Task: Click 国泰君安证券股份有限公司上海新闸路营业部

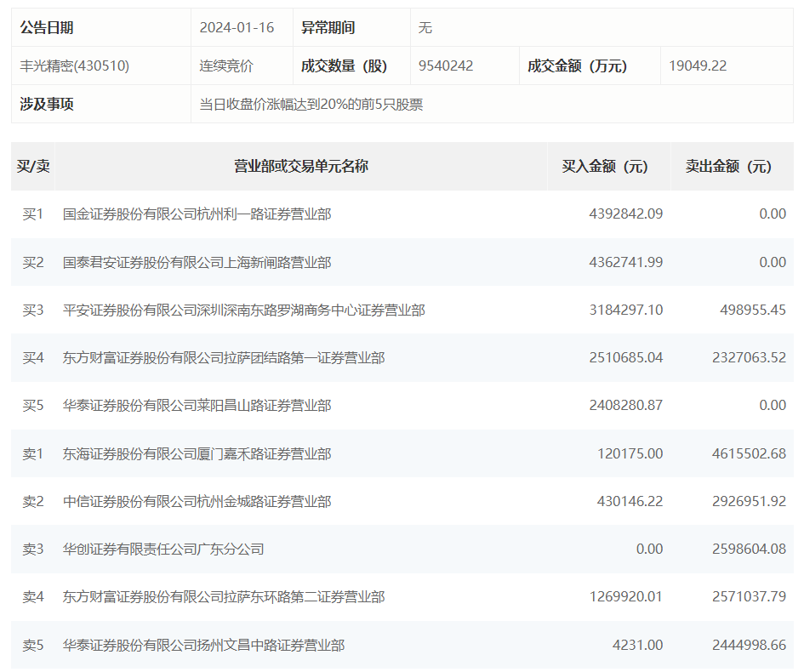Action: 197,263
